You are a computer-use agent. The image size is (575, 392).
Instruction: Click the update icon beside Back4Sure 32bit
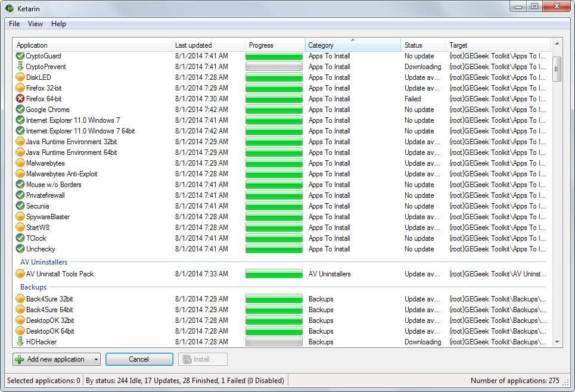coord(20,299)
